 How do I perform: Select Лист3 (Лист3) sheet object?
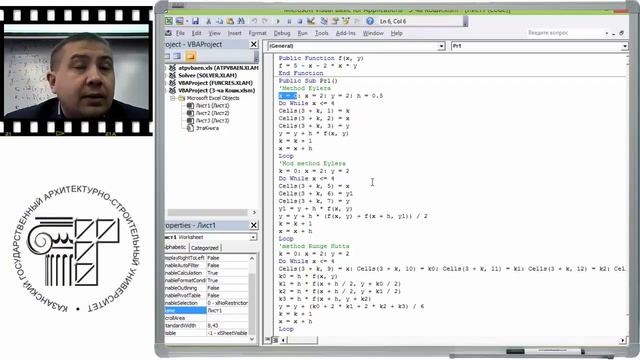point(212,120)
